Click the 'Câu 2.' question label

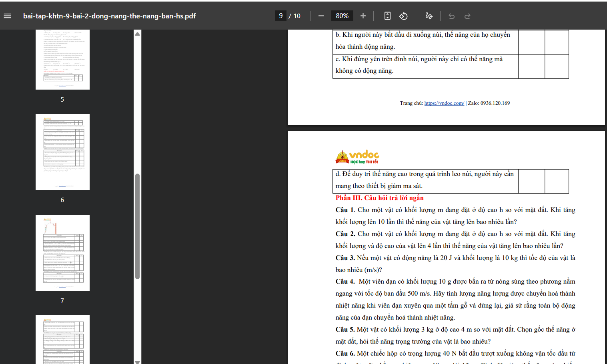345,234
